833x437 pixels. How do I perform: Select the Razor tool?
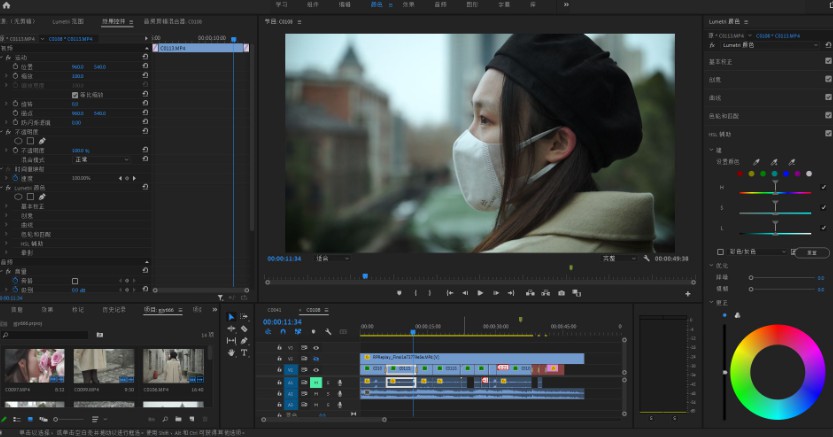(244, 329)
